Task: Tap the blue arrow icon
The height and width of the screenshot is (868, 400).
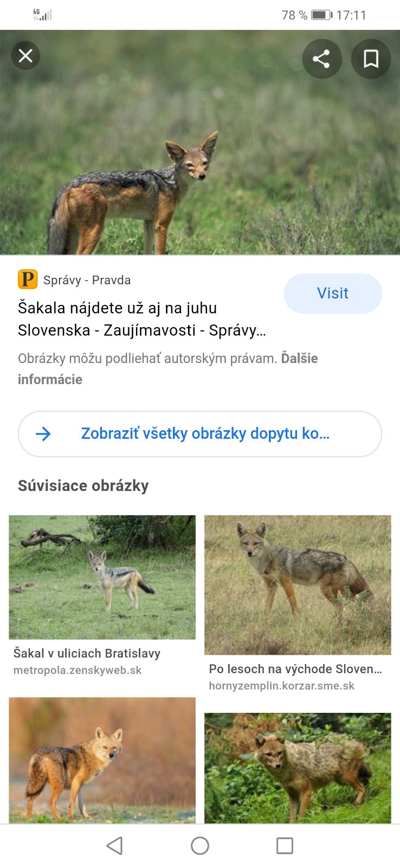Action: point(43,433)
